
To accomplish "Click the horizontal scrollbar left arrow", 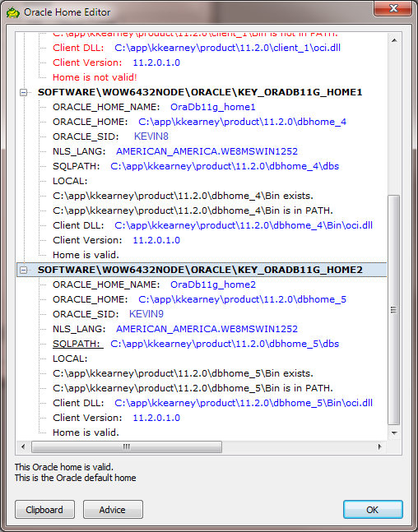I will pos(23,446).
